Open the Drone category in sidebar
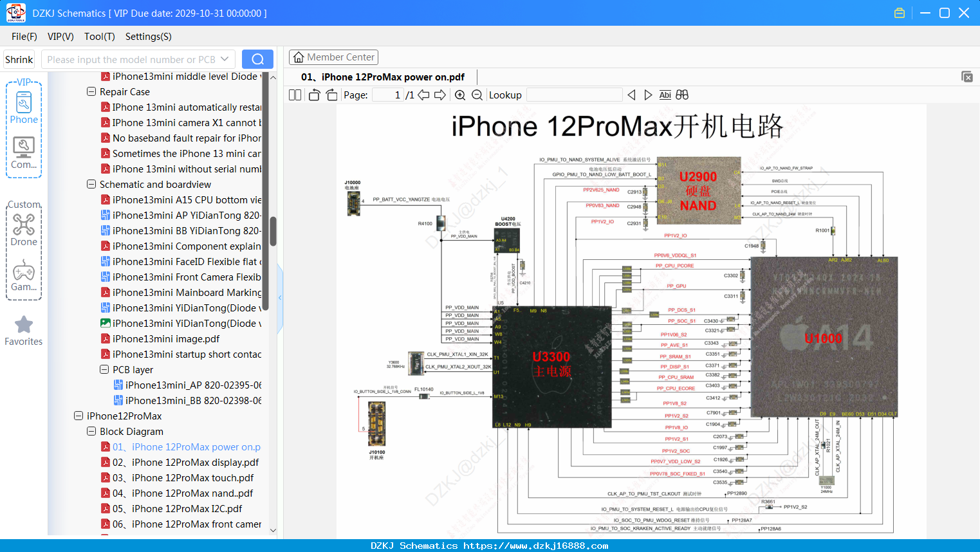The image size is (980, 552). [x=24, y=230]
